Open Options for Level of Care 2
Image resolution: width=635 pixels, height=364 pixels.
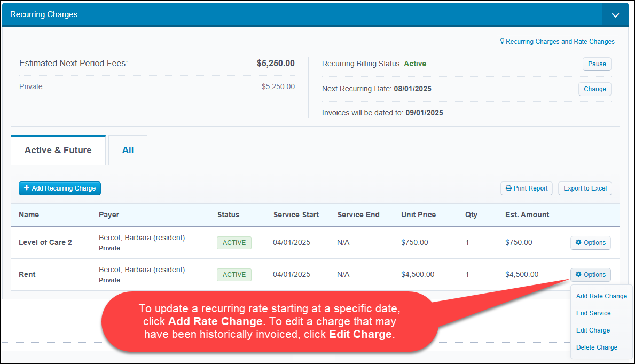pos(591,242)
